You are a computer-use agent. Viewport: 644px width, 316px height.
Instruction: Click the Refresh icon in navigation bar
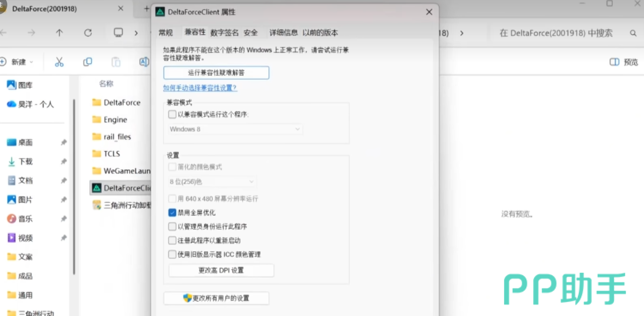coord(88,33)
